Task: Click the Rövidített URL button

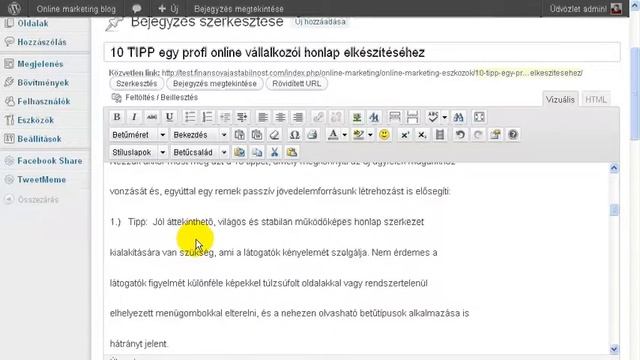Action: (297, 84)
